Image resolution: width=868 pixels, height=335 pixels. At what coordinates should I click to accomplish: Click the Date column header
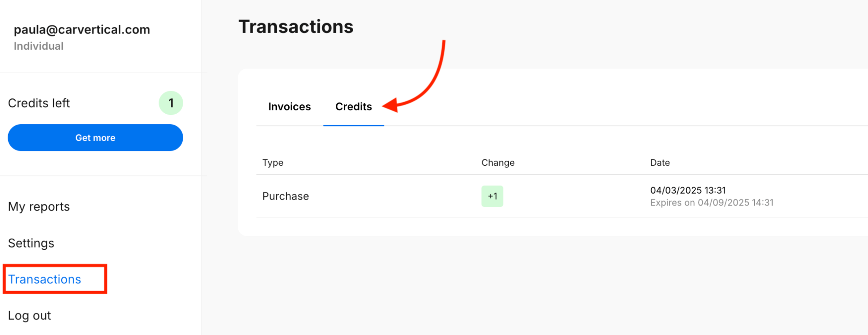(x=660, y=163)
